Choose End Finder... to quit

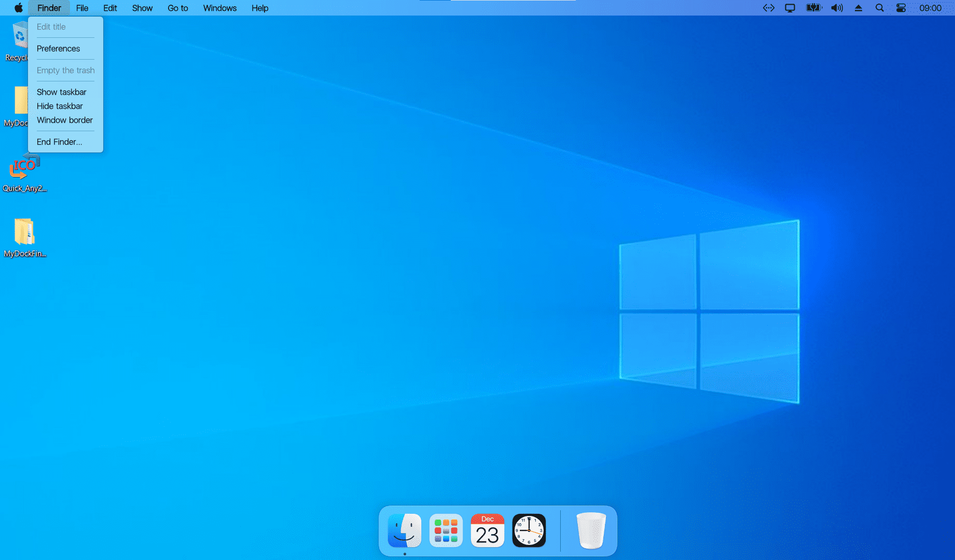click(x=59, y=142)
